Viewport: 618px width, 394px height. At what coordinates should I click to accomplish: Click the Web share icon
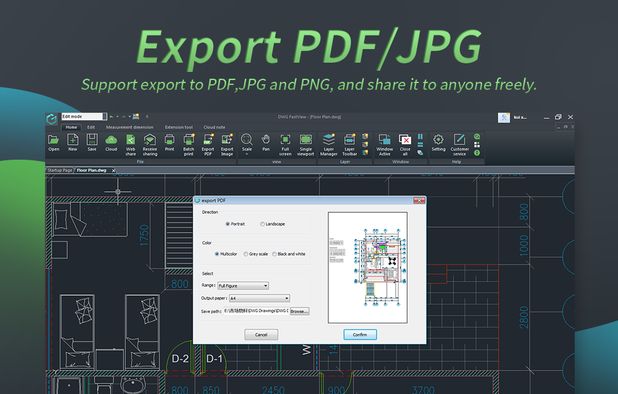tap(130, 140)
